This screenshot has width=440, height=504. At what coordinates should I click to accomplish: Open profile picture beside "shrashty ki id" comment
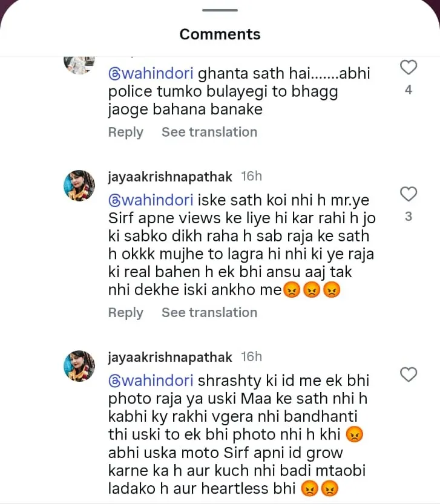[x=79, y=366]
